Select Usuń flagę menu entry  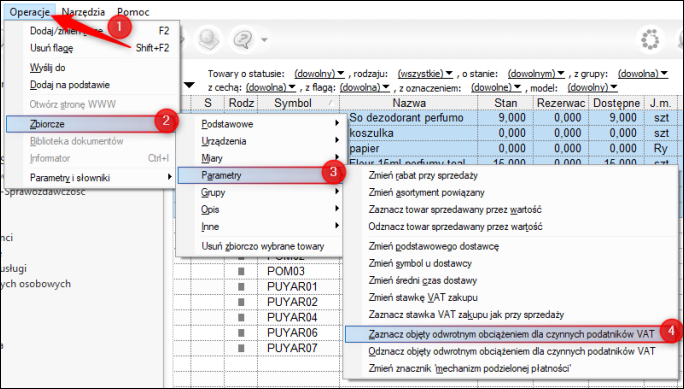click(x=92, y=48)
